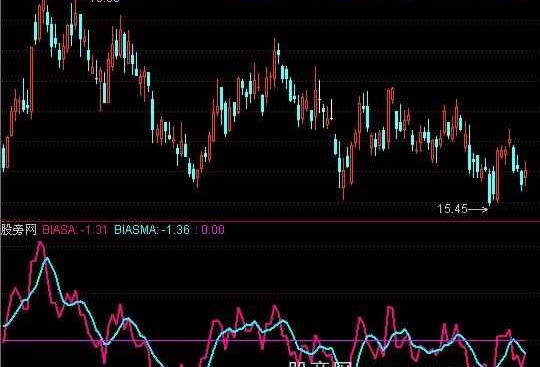Click the 15.45 low price label
Viewport: 540px width, 367px height.
coord(453,209)
